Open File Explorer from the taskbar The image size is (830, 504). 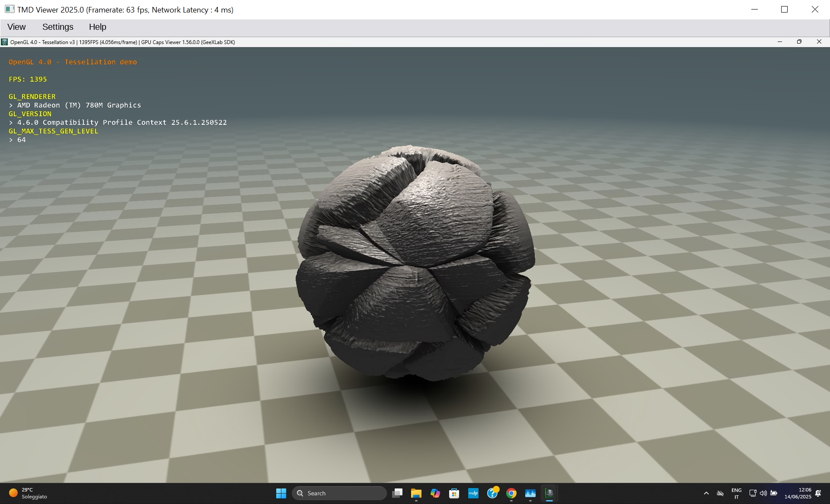[x=416, y=493]
